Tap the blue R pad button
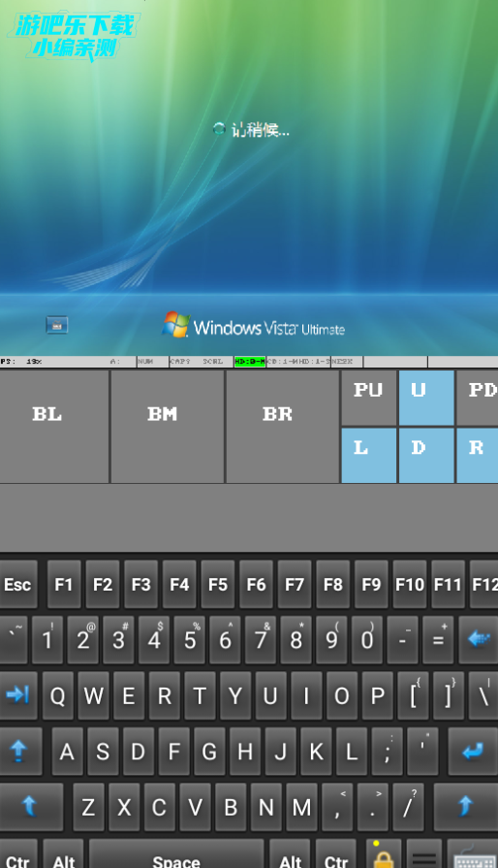Viewport: 498px width, 868px height. click(478, 455)
